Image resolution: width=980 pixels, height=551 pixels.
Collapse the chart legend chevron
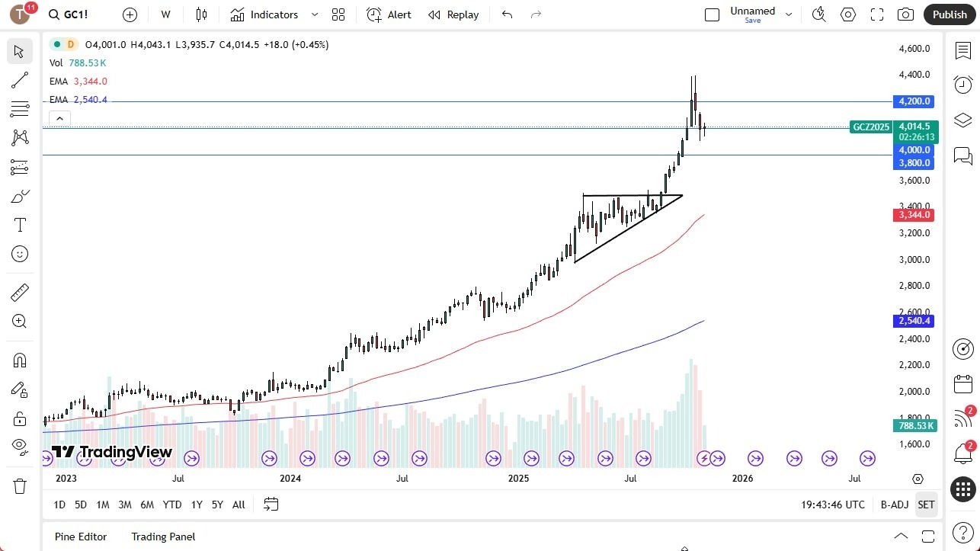59,118
